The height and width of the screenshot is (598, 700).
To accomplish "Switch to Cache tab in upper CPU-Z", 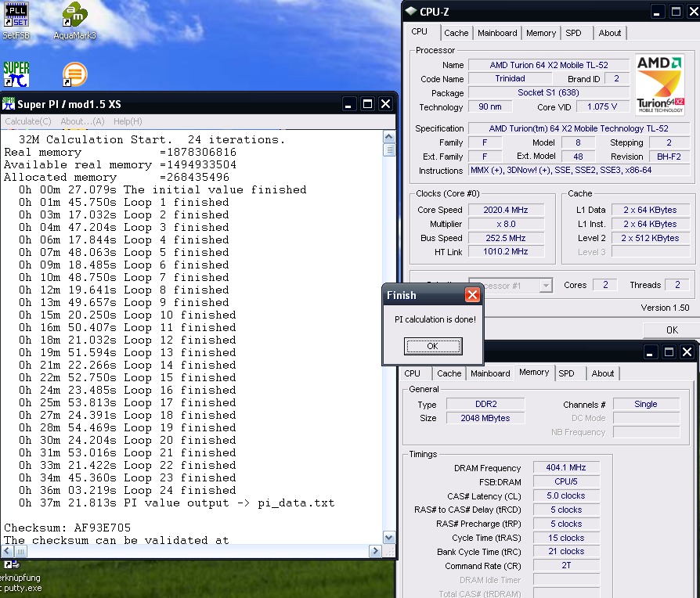I will pyautogui.click(x=456, y=33).
